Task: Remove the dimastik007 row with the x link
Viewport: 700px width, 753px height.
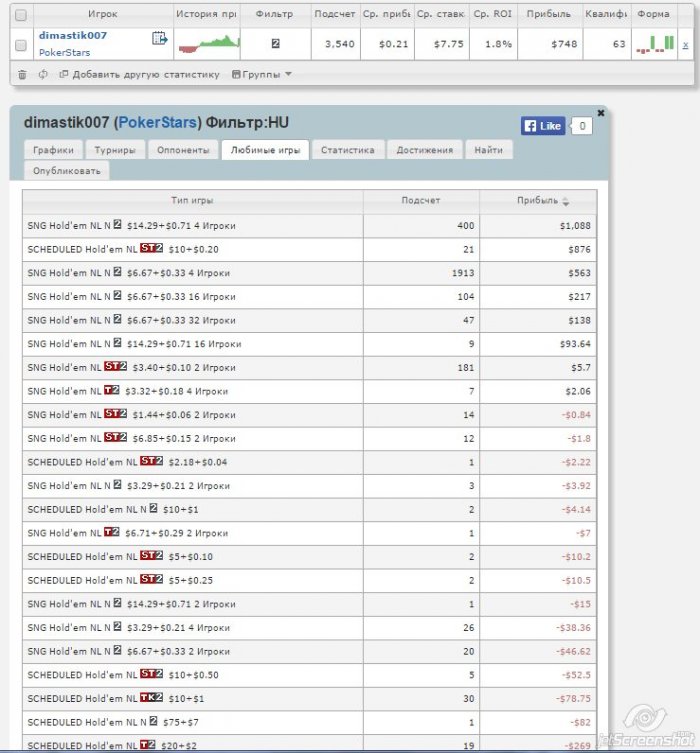Action: 685,45
